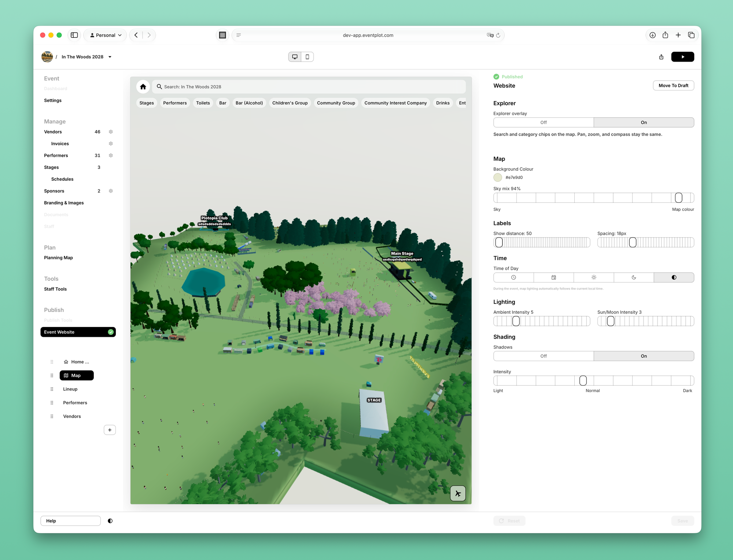
Task: Switch to the mobile preview icon
Action: tap(307, 57)
